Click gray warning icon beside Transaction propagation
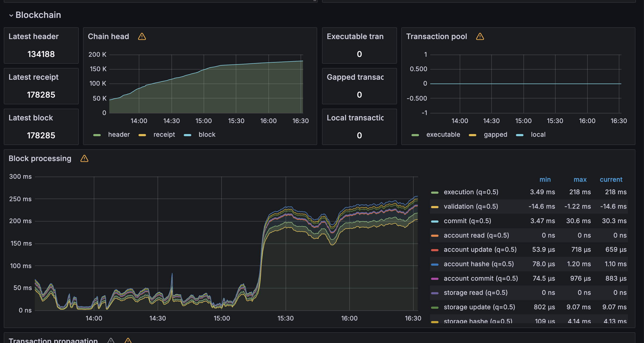The image size is (644, 343). click(111, 340)
